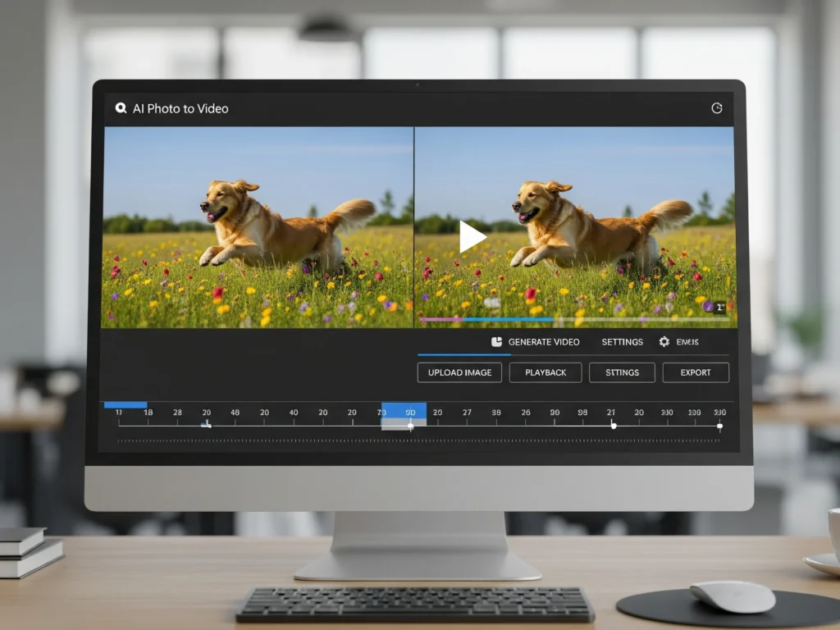Select the timeline tick at 18
This screenshot has height=630, width=840.
150,413
